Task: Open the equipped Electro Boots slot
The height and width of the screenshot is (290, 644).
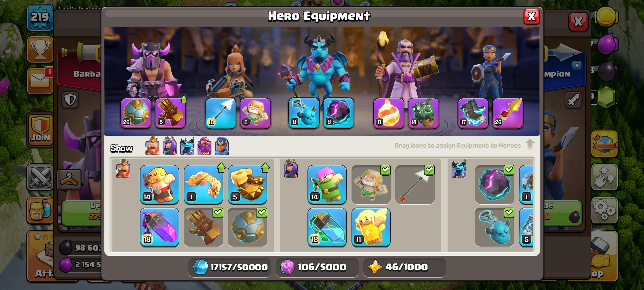Action: [473, 113]
